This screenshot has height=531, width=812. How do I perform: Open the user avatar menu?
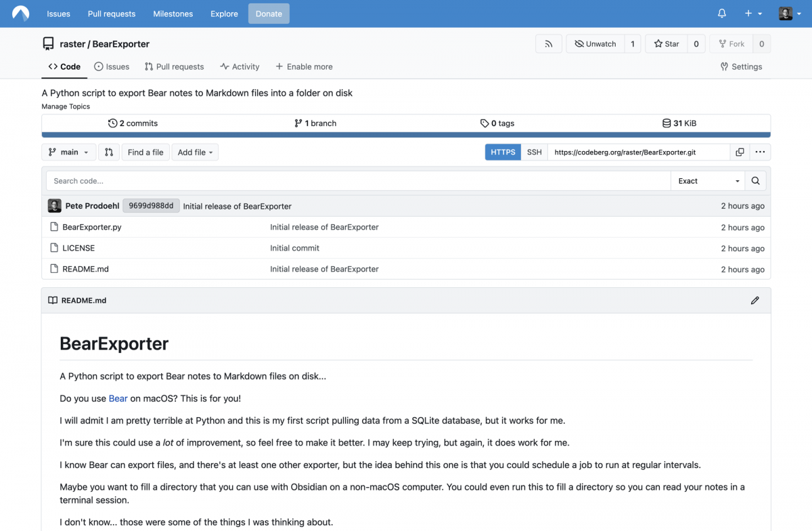(789, 14)
